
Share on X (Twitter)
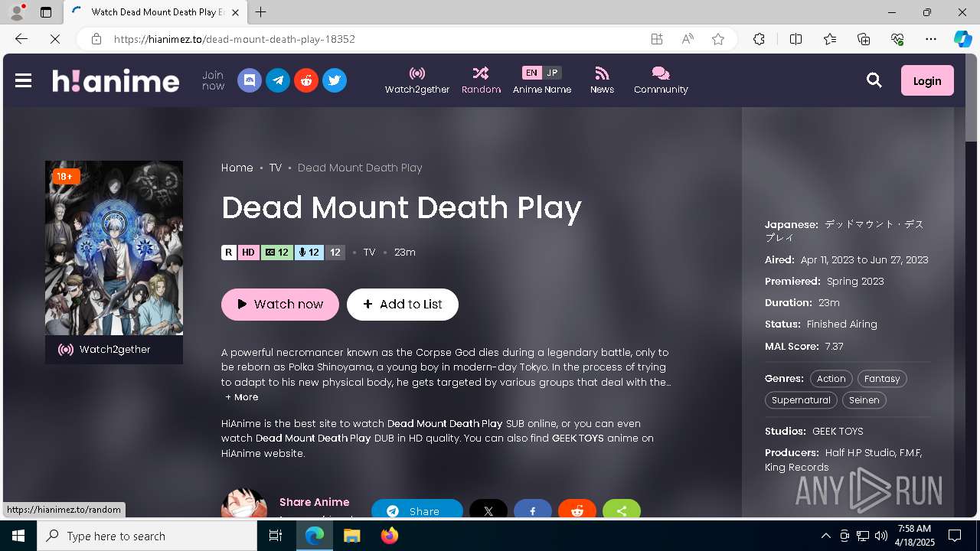click(x=488, y=510)
